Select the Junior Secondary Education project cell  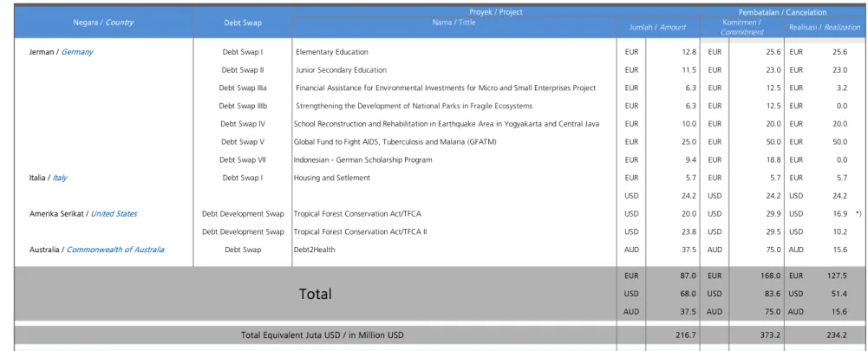click(341, 70)
